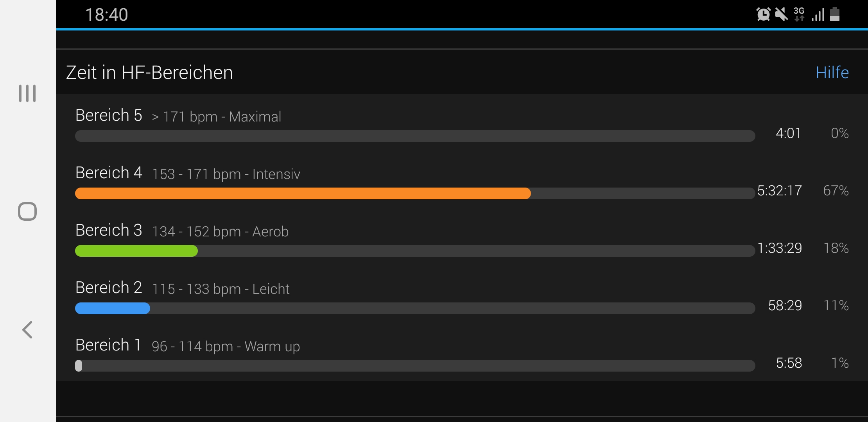Open the recent apps navigation icon
Viewport: 868px width, 422px height.
point(27,93)
